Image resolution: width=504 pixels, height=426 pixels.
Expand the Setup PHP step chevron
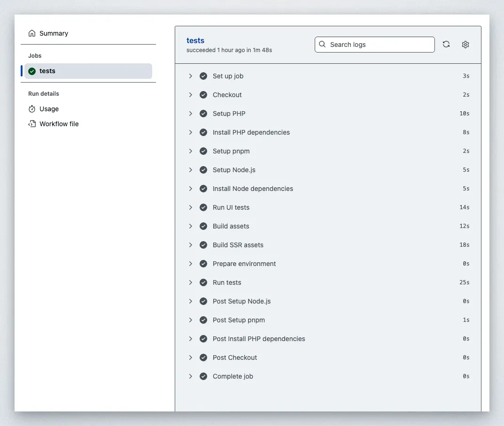click(191, 114)
